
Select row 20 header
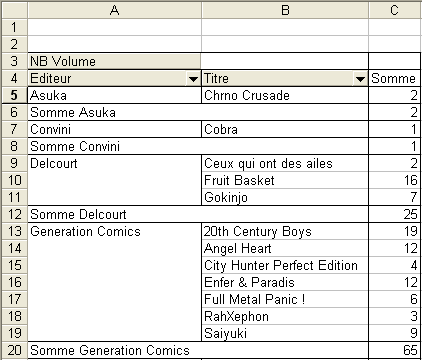click(14, 350)
